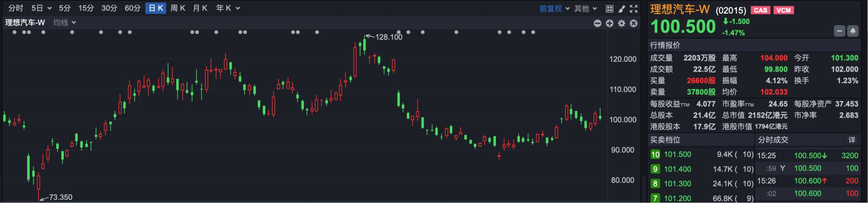Click the 73.350 low marker on the chart
The width and height of the screenshot is (868, 203).
point(61,197)
